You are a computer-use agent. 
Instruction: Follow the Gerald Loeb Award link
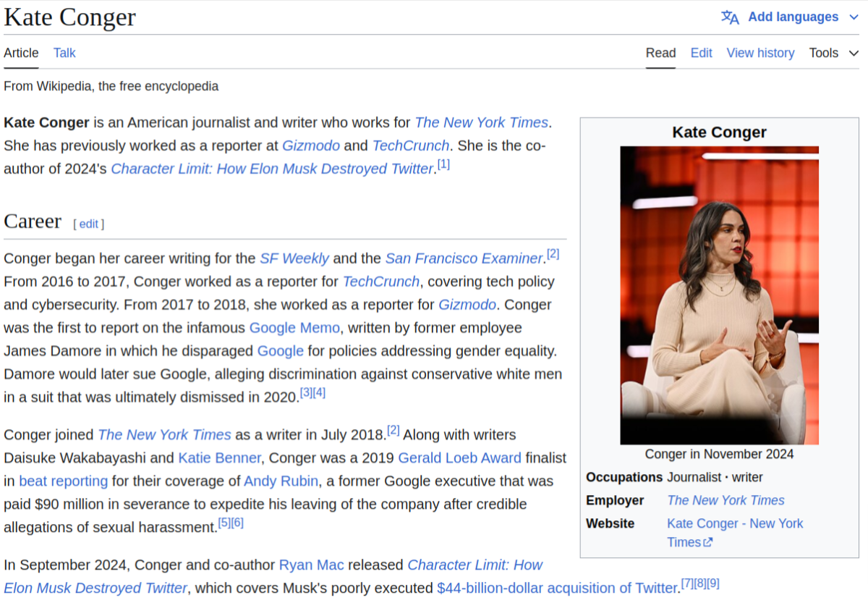[460, 458]
